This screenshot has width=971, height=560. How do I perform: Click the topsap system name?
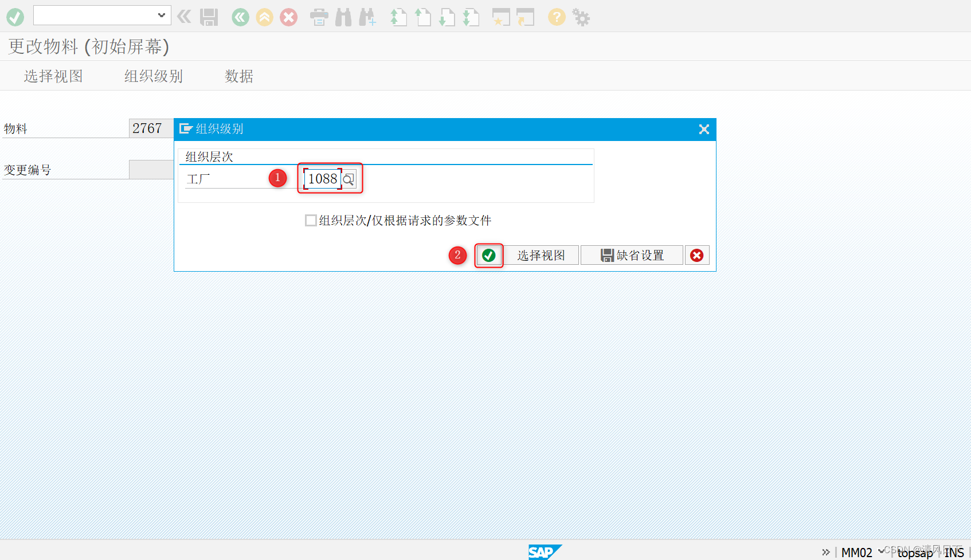click(x=915, y=553)
